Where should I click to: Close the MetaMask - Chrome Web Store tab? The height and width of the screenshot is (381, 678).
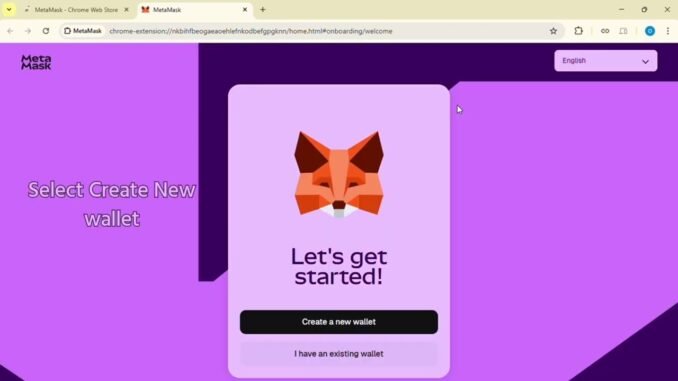pos(126,10)
